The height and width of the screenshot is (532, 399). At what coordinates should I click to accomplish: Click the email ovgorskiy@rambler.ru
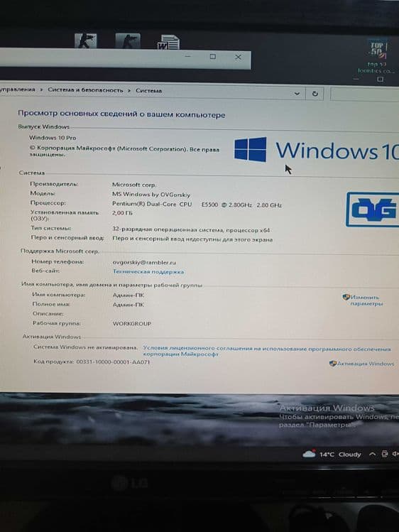point(144,262)
